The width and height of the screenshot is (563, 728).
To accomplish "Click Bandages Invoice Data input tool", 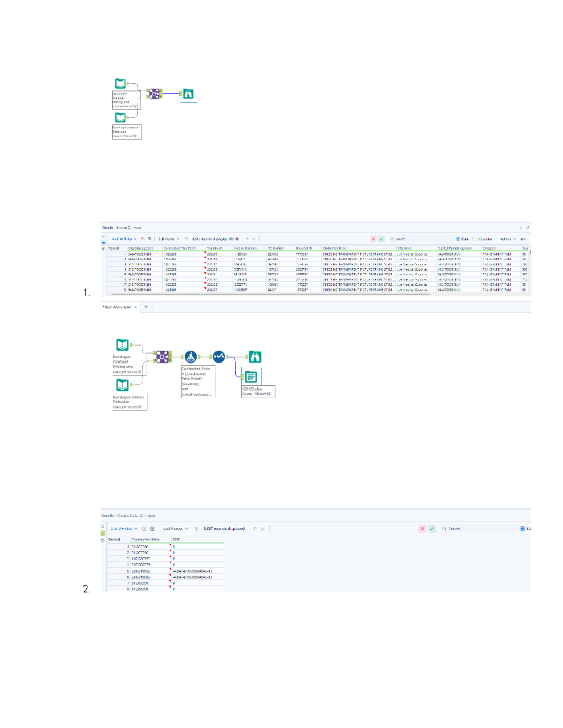I will point(122,385).
